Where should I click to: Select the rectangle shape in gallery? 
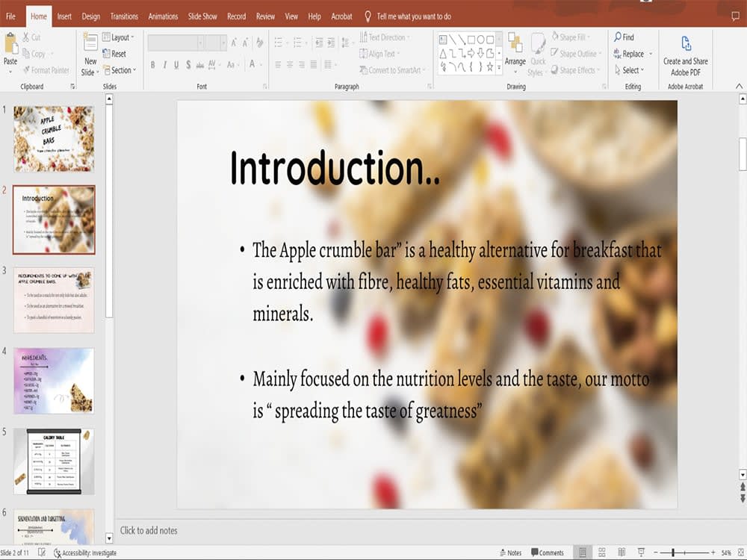pos(471,40)
